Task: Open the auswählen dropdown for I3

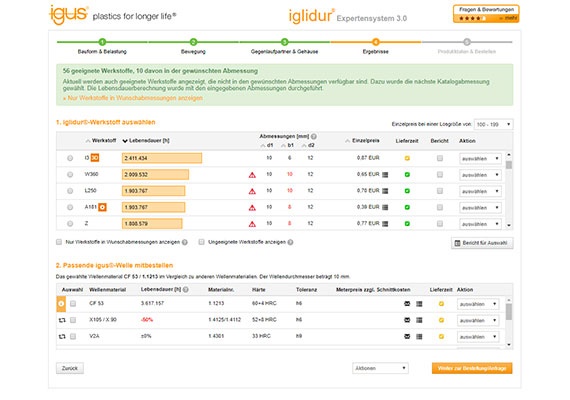Action: [x=480, y=159]
